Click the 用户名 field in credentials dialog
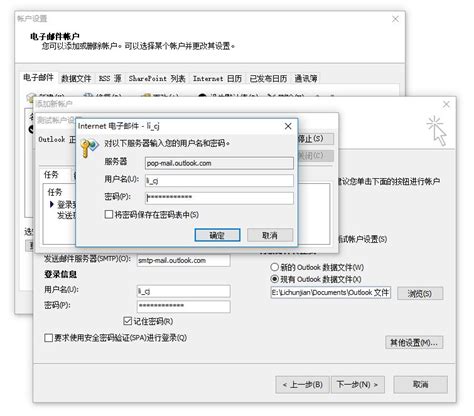Image resolution: width=474 pixels, height=416 pixels. click(x=219, y=181)
